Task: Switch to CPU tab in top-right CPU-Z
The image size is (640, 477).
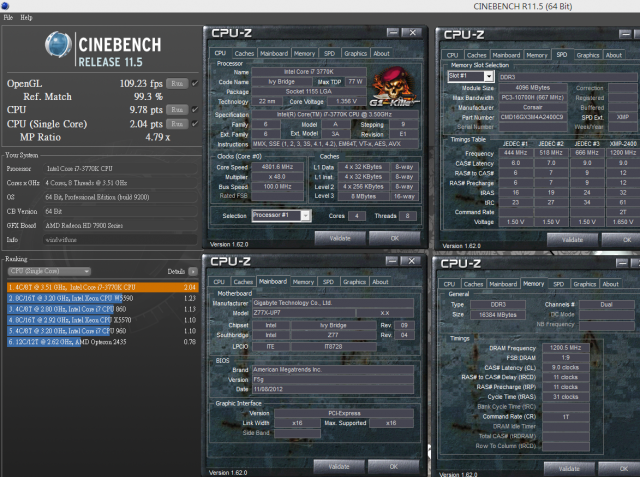Action: 452,55
